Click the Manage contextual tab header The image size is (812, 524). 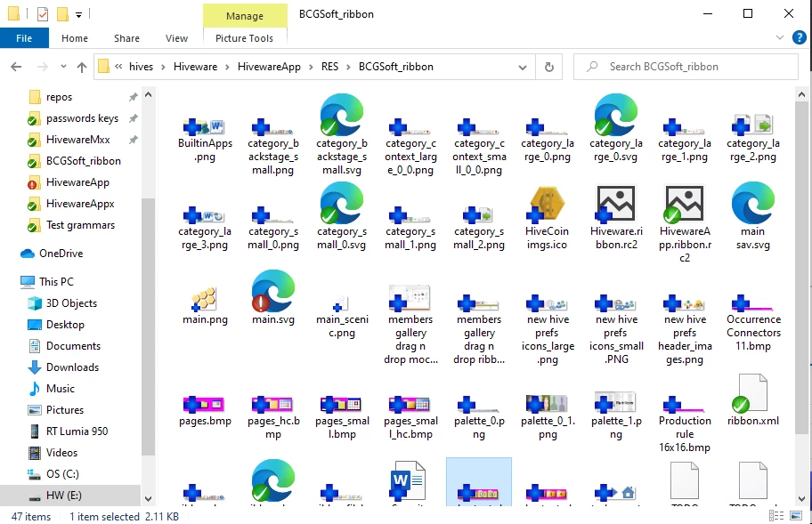245,15
